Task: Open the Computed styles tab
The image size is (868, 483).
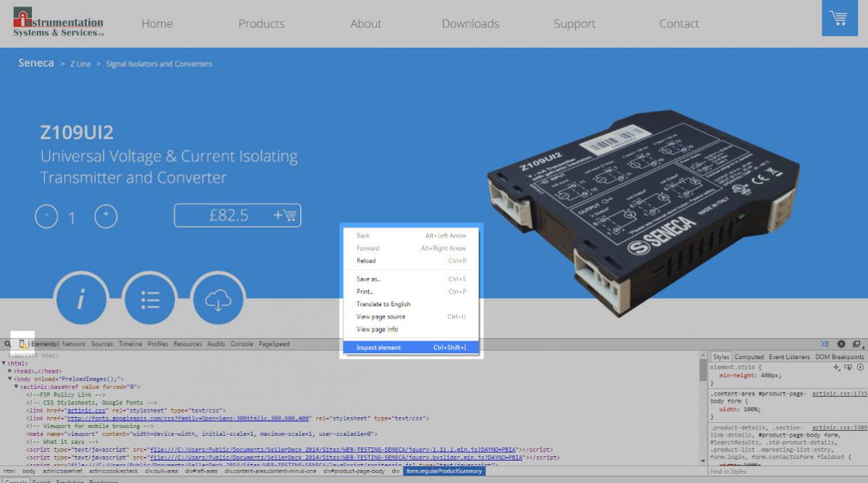Action: click(749, 357)
